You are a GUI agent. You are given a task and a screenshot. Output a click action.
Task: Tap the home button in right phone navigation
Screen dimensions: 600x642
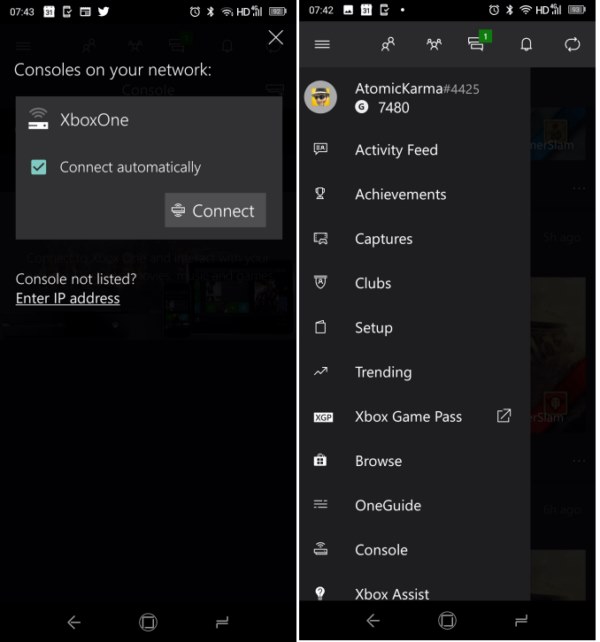pyautogui.click(x=447, y=621)
